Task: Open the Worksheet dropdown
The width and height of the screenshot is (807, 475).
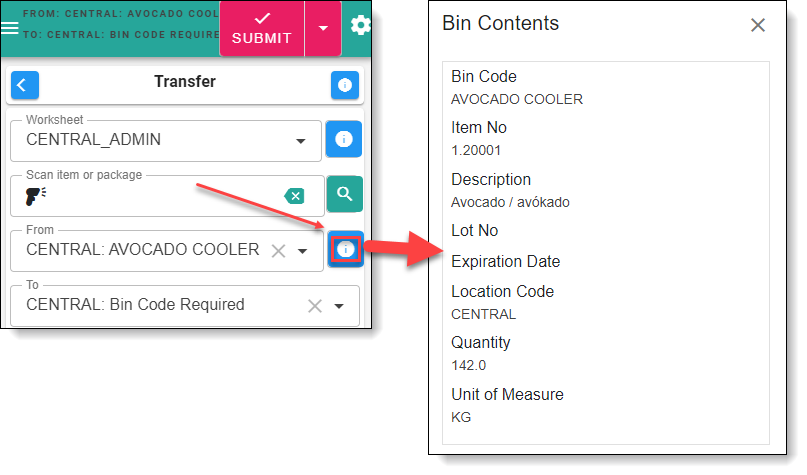Action: tap(301, 141)
